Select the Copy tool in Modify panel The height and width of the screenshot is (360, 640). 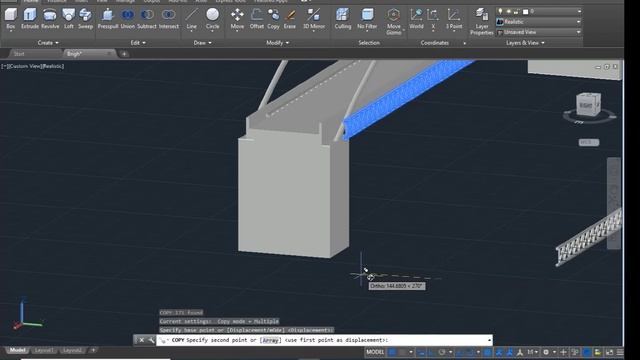coord(273,19)
